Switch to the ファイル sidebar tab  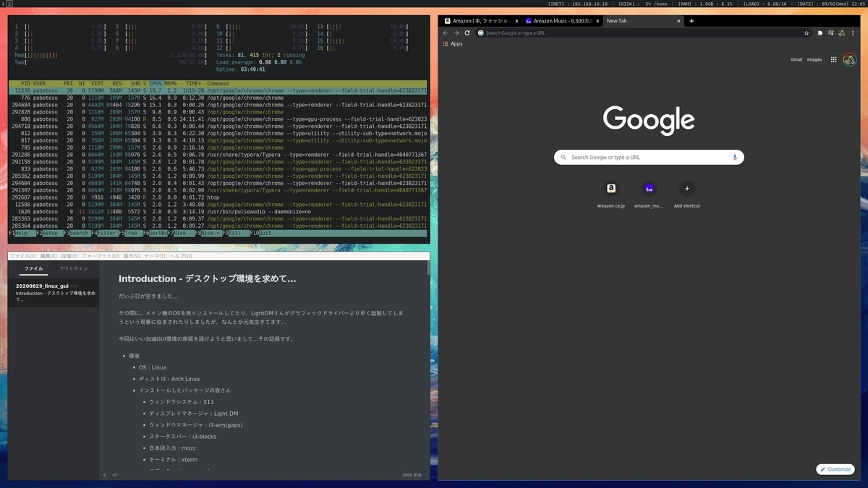click(x=33, y=268)
